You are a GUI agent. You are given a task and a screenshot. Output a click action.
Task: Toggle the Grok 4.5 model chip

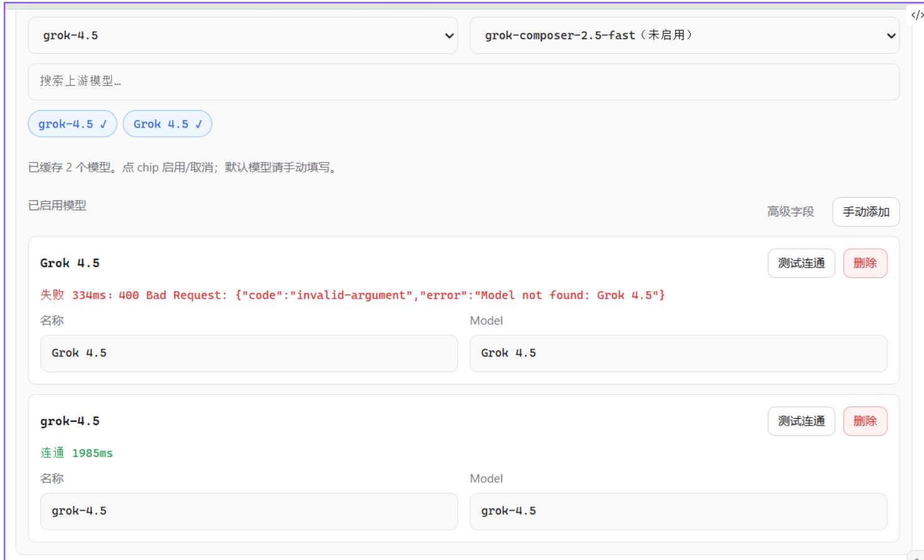(167, 124)
